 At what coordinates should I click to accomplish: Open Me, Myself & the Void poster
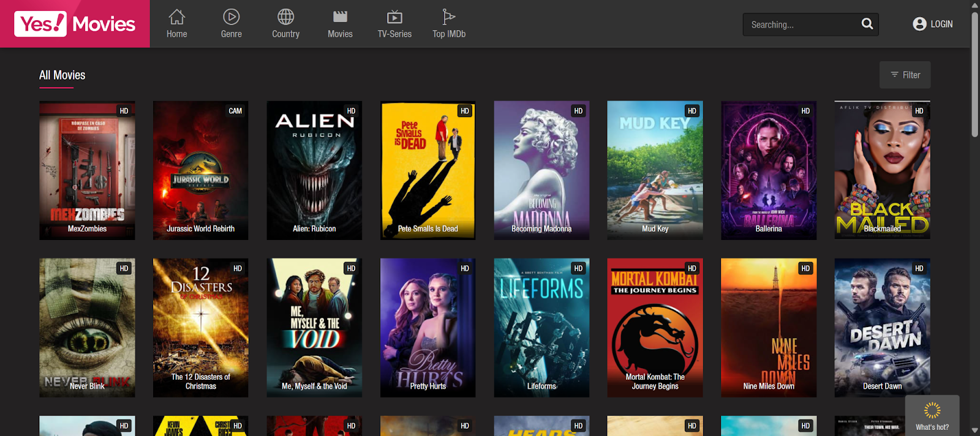coord(314,328)
